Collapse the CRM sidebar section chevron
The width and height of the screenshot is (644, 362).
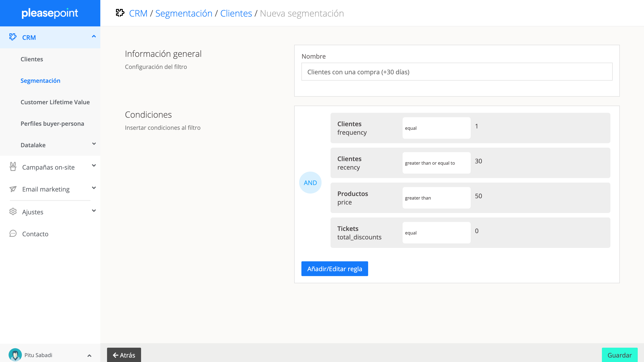(94, 36)
